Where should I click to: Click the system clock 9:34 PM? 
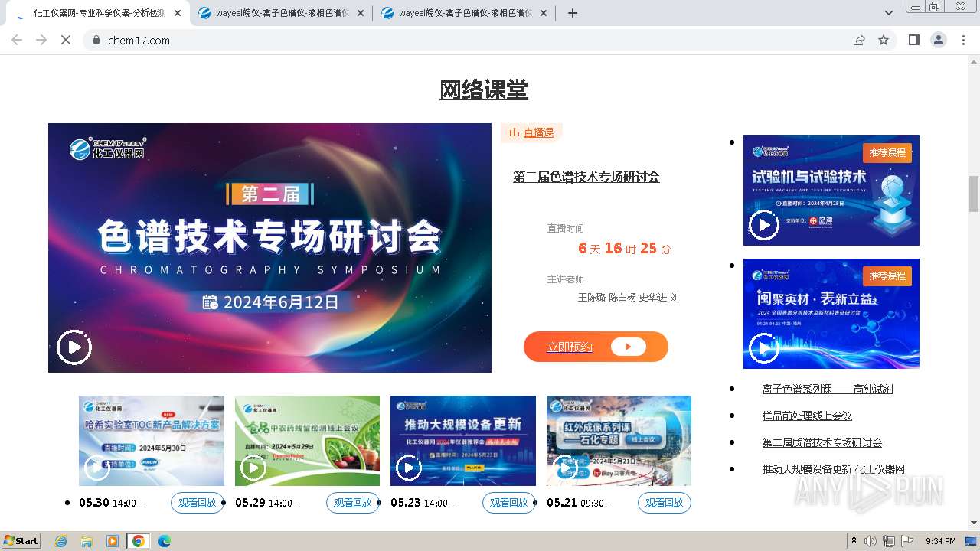940,541
